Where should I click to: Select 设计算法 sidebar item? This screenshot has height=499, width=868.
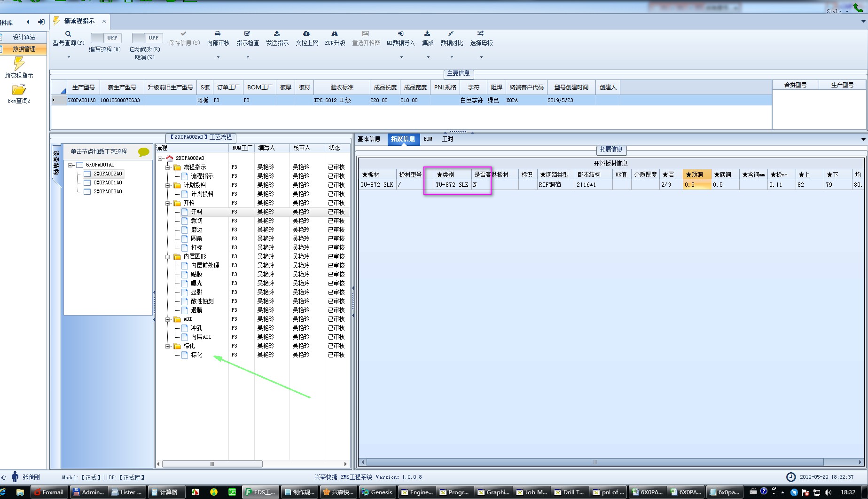tap(23, 38)
